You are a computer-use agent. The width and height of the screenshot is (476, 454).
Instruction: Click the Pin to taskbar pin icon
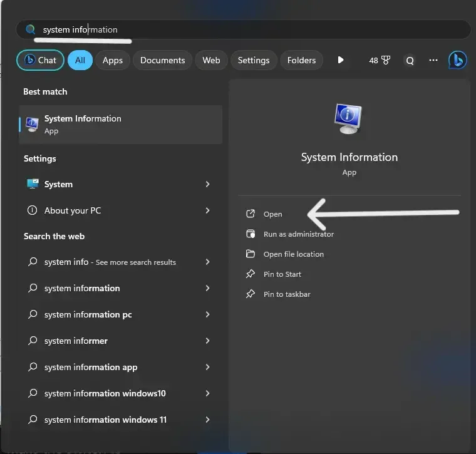coord(250,294)
